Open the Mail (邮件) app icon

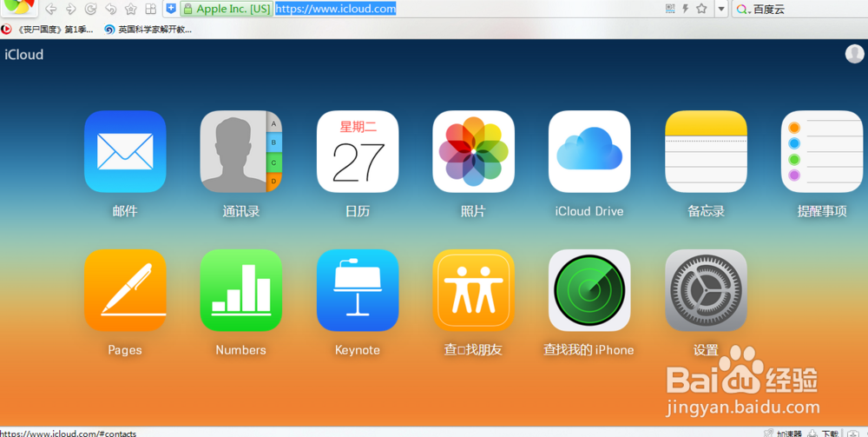click(125, 152)
